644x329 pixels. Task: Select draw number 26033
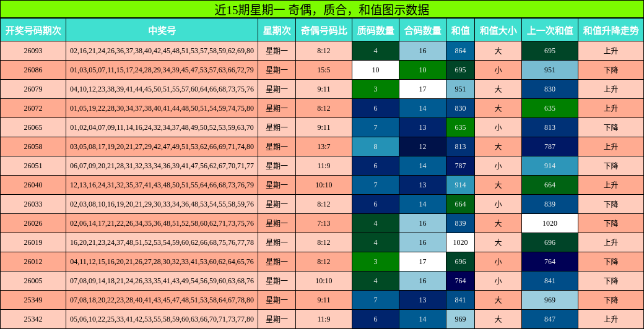pyautogui.click(x=33, y=204)
